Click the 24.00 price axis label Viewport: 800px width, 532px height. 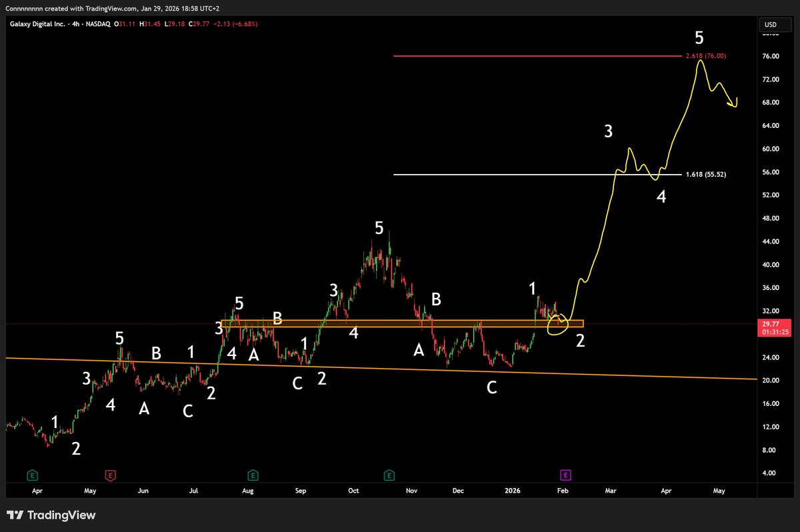771,357
